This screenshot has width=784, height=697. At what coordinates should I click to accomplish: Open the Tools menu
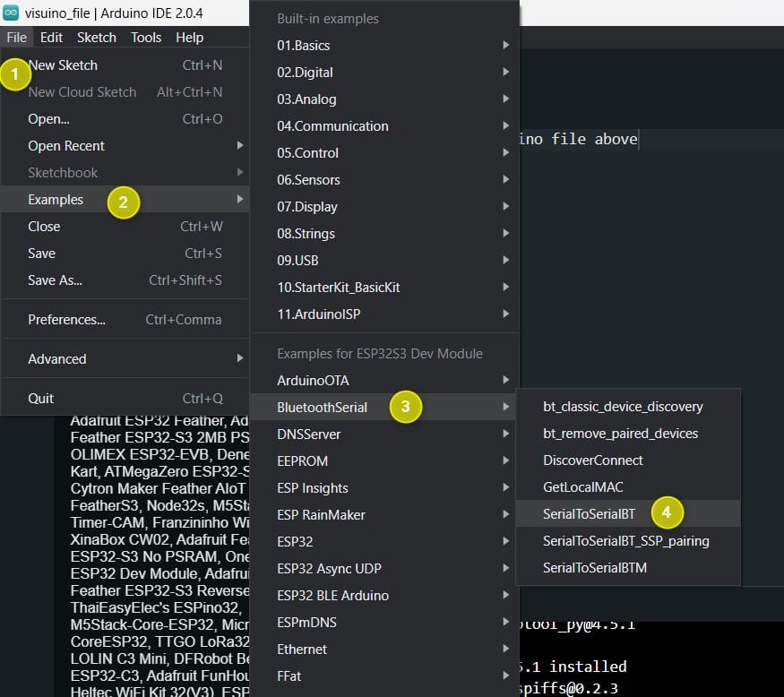point(146,37)
